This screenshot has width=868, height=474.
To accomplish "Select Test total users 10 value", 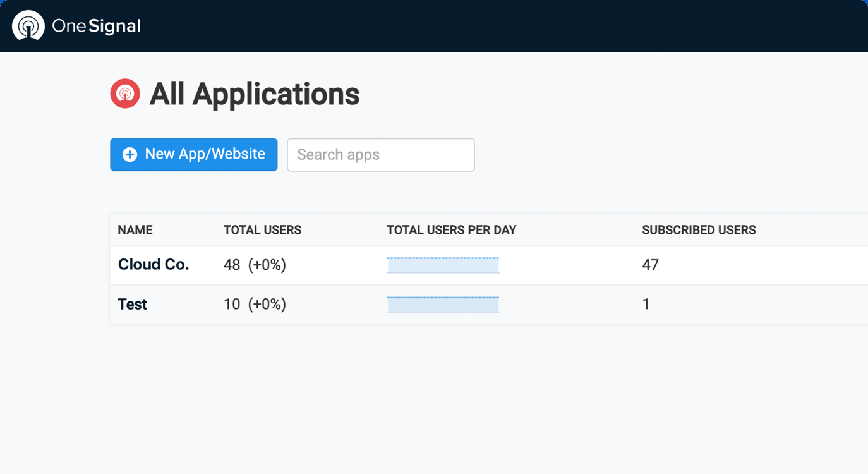I will click(x=232, y=304).
